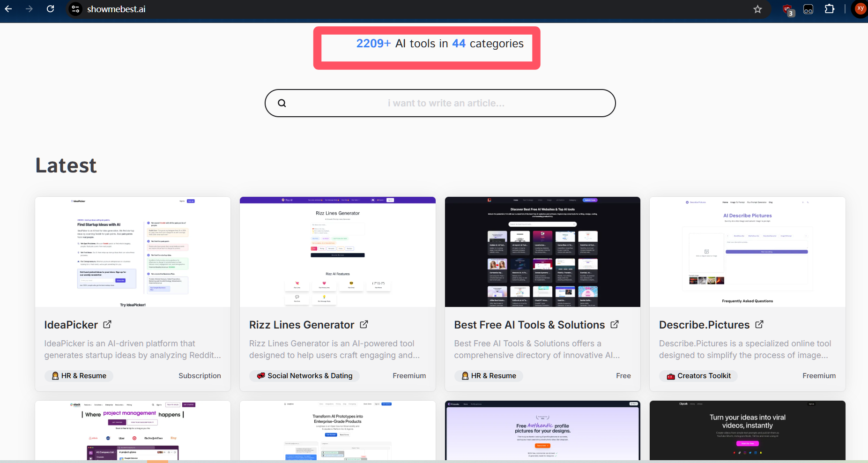Open Describe.Pictures external link icon
The height and width of the screenshot is (463, 868).
click(759, 324)
